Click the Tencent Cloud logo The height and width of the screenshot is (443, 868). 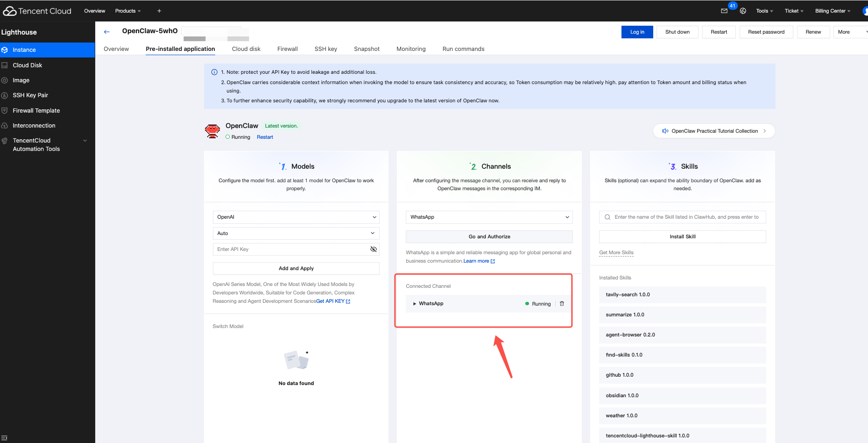point(37,11)
